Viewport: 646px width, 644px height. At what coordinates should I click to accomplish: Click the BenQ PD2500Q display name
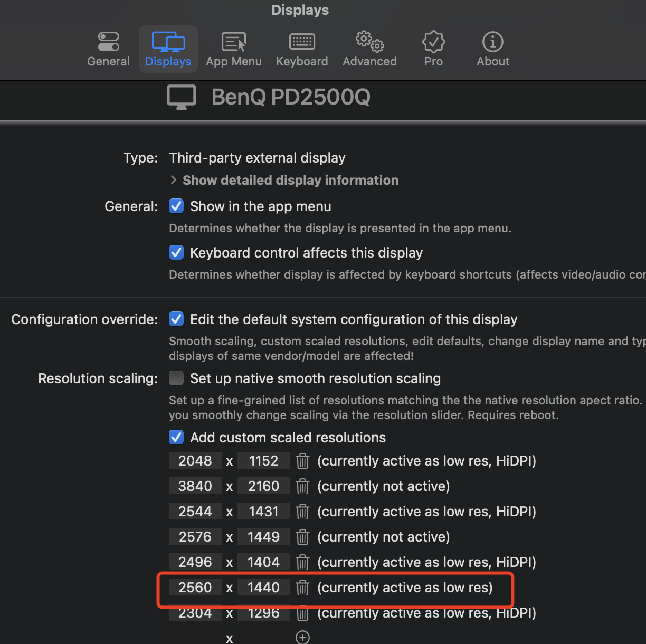[x=291, y=97]
